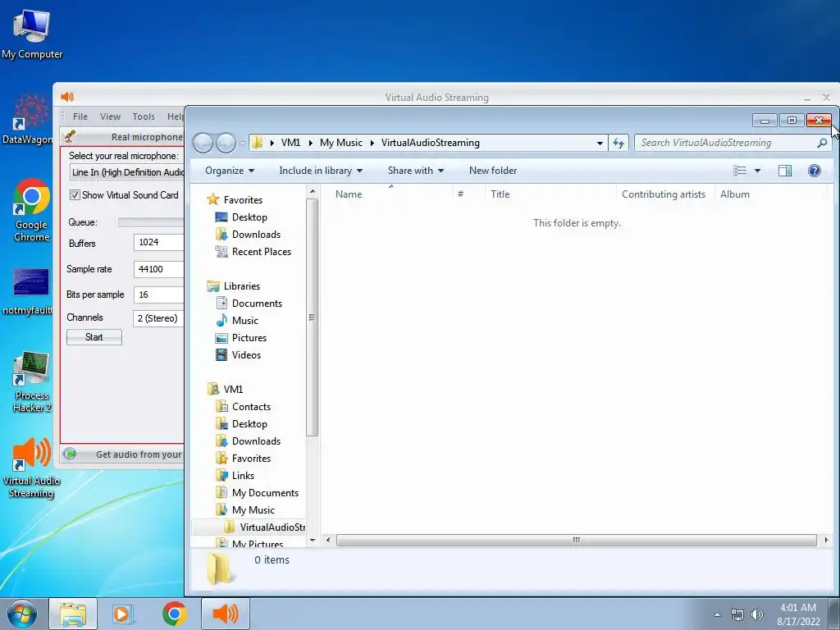Image resolution: width=840 pixels, height=630 pixels.
Task: Open Windows Explorer from the taskbar
Action: 73,614
